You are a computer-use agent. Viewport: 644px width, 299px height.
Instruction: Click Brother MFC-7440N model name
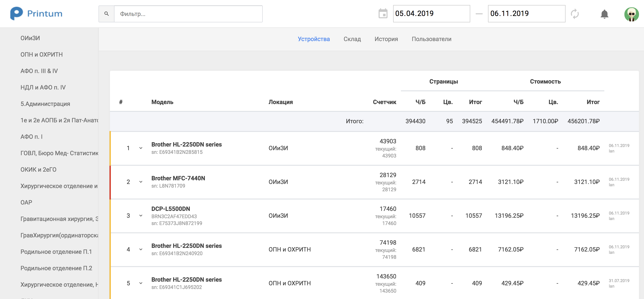[x=178, y=178]
